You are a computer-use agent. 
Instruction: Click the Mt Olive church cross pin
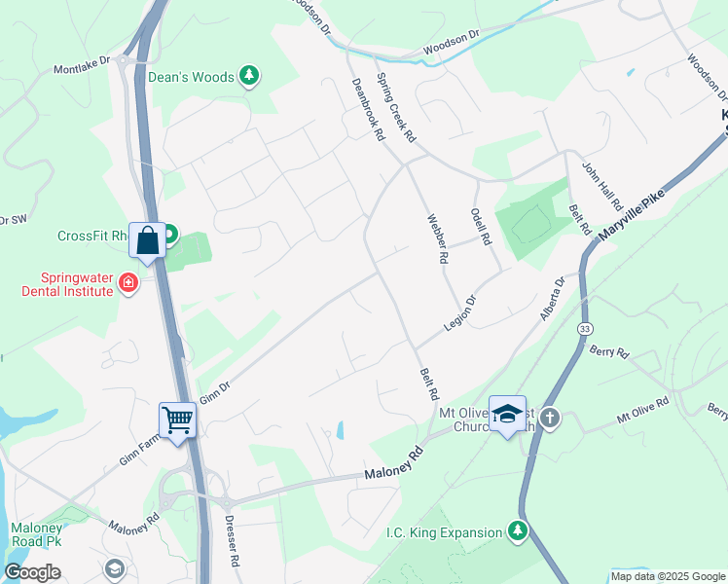(550, 419)
